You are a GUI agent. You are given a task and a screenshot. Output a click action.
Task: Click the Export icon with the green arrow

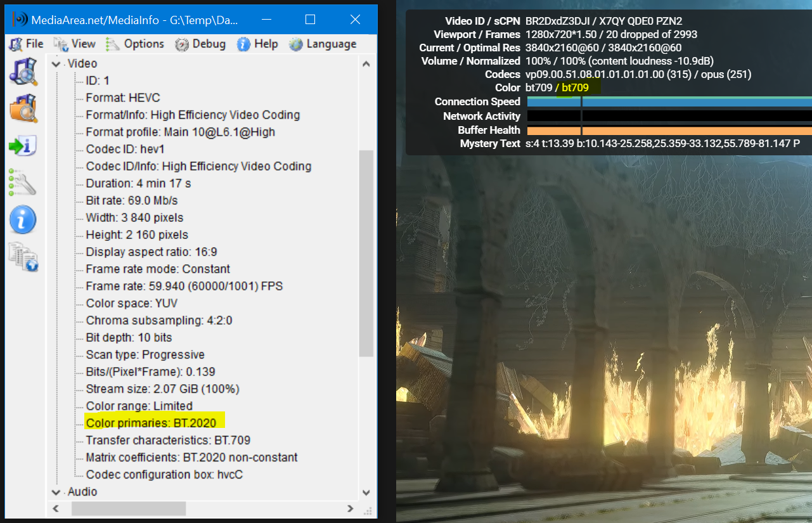click(22, 145)
